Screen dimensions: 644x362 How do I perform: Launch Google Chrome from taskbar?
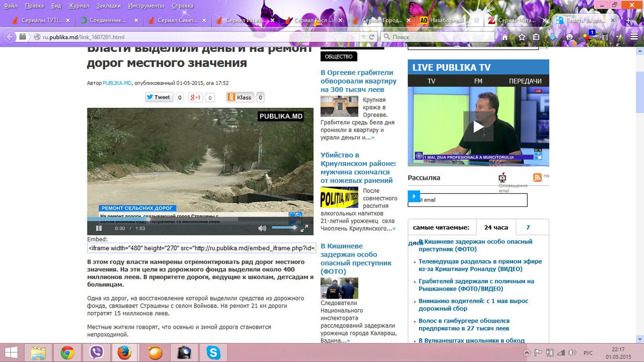pyautogui.click(x=67, y=352)
